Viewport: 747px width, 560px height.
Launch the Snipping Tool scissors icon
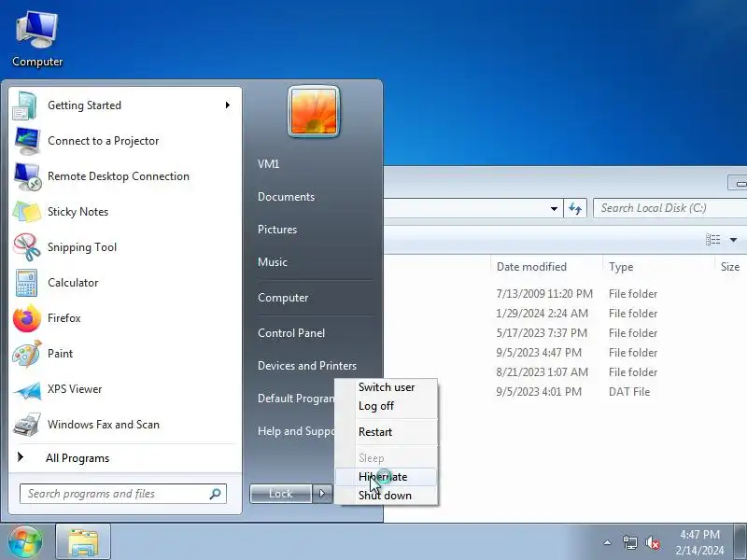pos(27,247)
